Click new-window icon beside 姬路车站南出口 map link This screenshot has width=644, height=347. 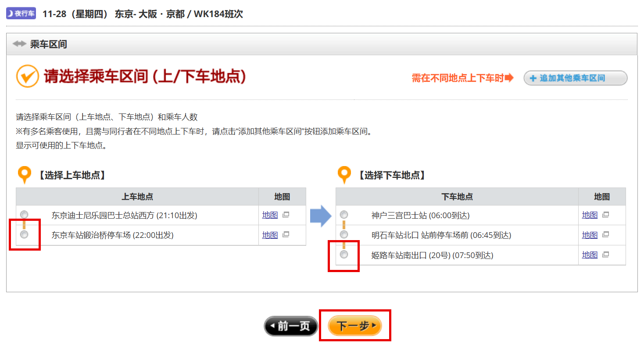click(x=605, y=254)
